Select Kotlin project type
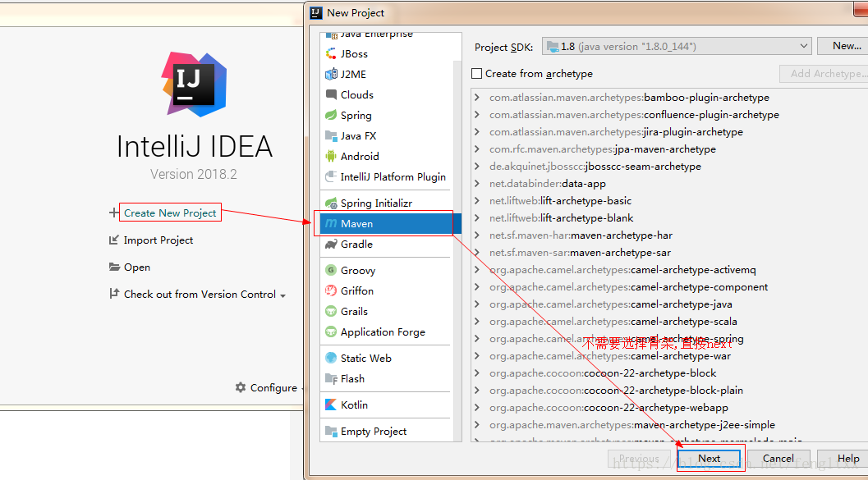This screenshot has height=480, width=868. pyautogui.click(x=387, y=405)
